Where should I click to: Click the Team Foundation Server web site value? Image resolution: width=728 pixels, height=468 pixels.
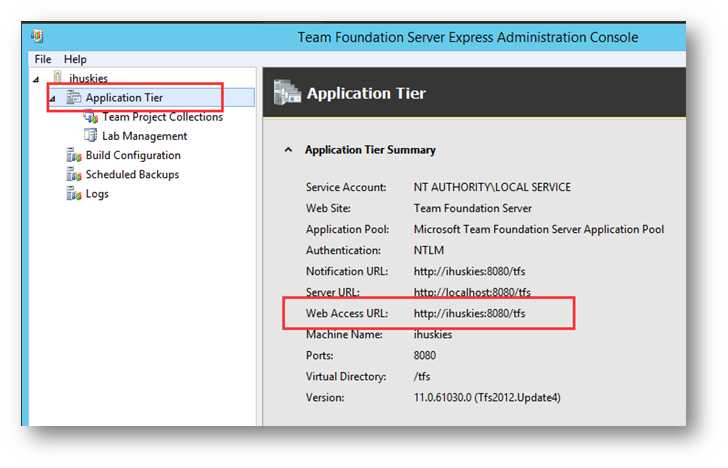[x=473, y=208]
